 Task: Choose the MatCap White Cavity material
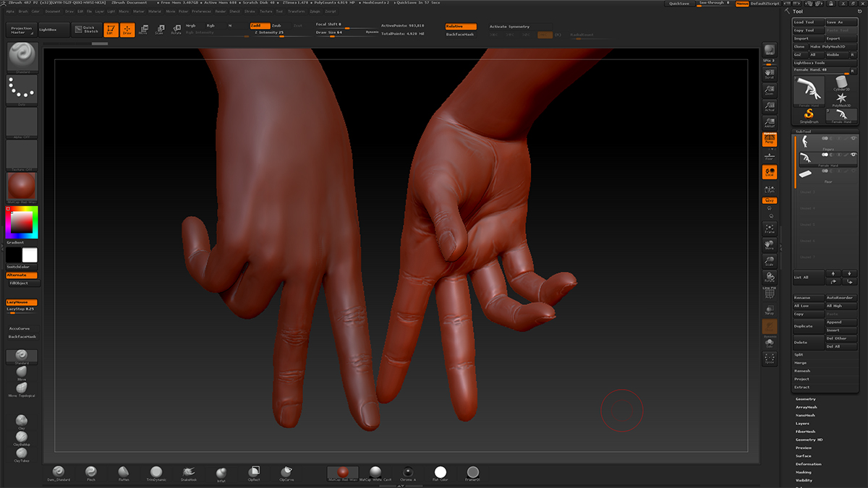click(x=375, y=472)
